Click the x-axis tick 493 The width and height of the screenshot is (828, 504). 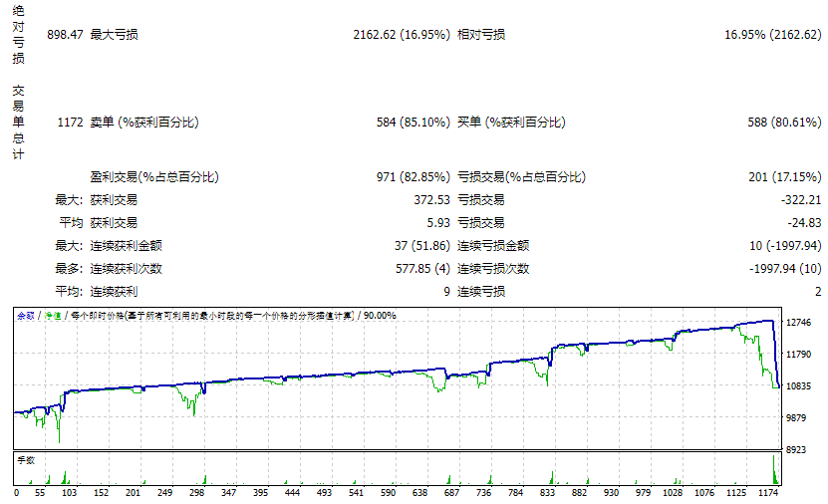tap(324, 493)
